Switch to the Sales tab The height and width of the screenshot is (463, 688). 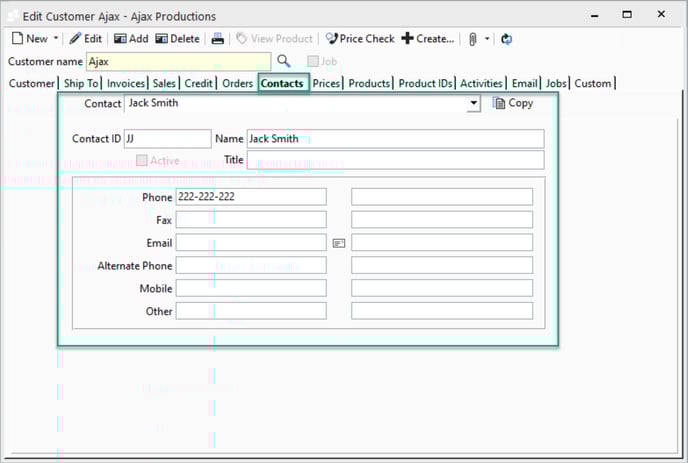164,83
